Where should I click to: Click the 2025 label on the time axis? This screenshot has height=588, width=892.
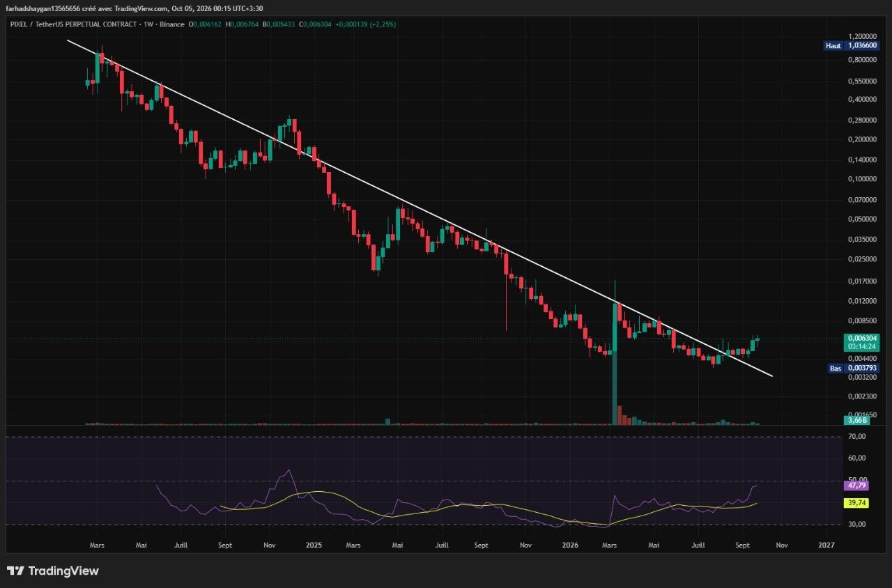314,545
